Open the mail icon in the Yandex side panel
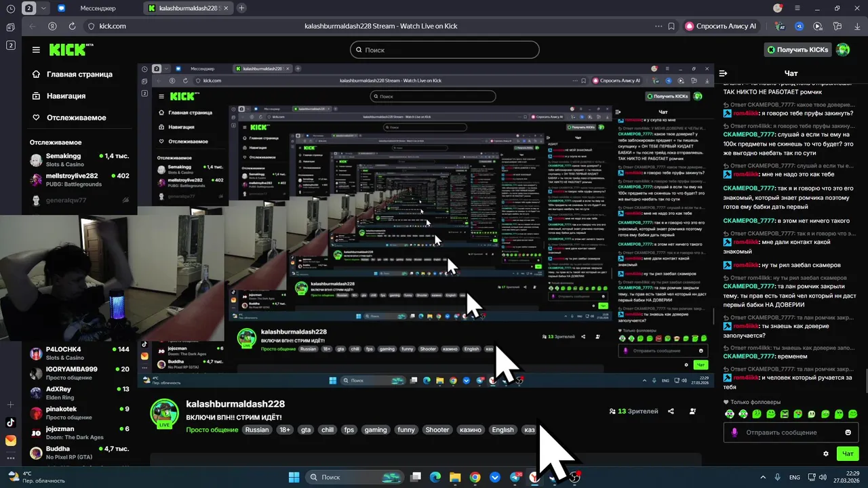Screen dimensions: 868x488 click(x=10, y=441)
